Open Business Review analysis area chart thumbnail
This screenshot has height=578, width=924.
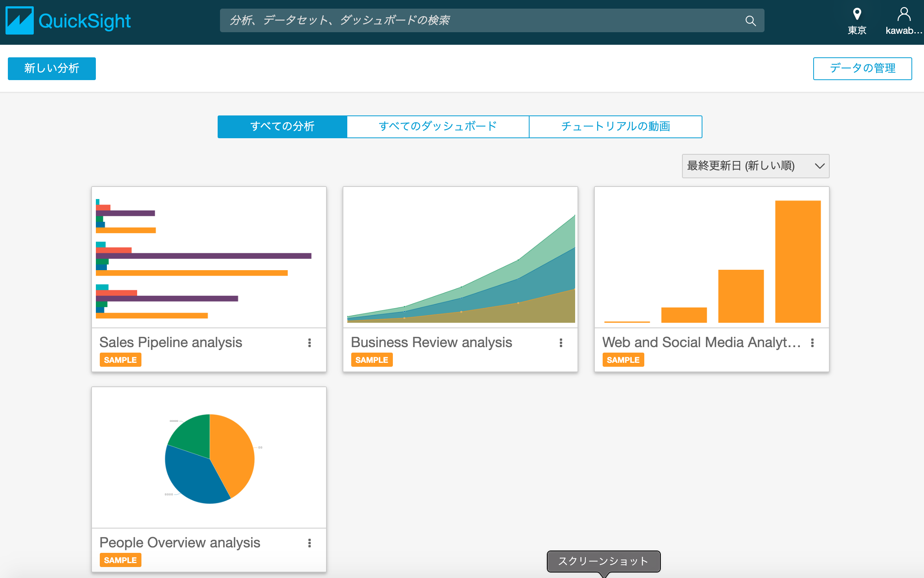[460, 257]
